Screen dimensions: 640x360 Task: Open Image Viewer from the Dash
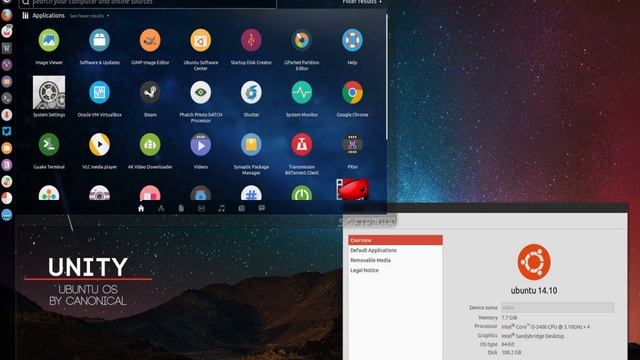point(49,41)
